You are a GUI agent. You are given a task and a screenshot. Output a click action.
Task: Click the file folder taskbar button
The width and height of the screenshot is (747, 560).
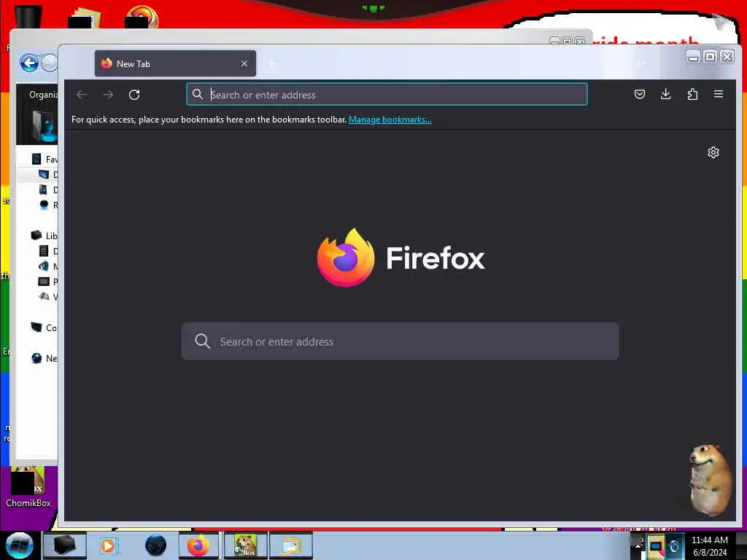click(x=291, y=545)
